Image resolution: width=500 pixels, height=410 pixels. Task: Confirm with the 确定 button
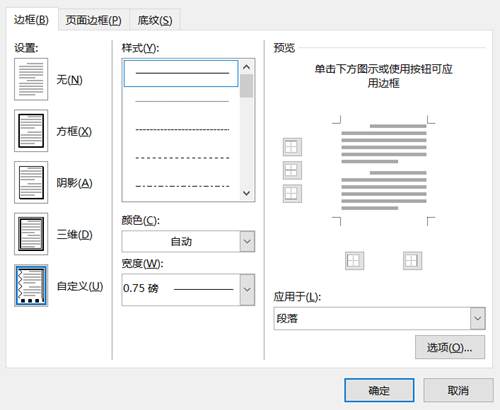[x=379, y=390]
